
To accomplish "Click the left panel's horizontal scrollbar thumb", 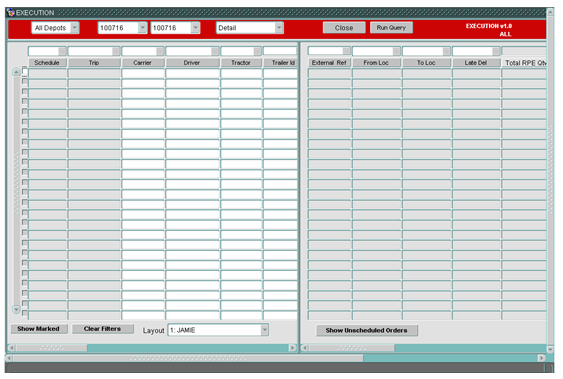I will tap(51, 347).
